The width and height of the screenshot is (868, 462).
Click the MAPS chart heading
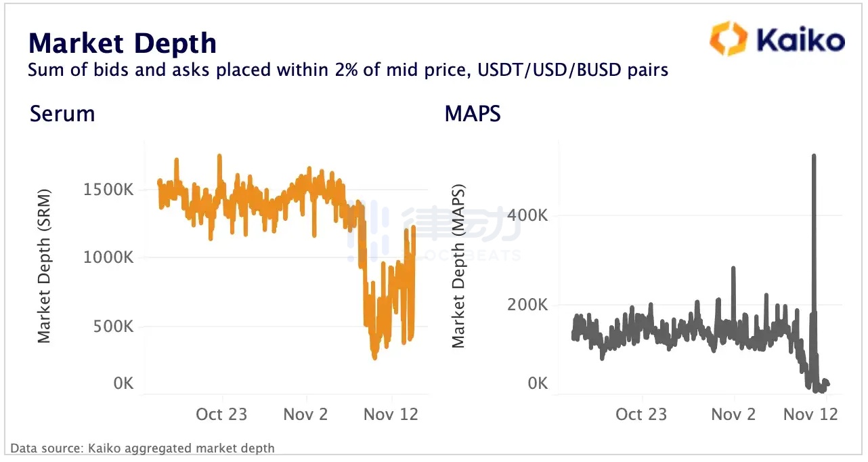(473, 114)
